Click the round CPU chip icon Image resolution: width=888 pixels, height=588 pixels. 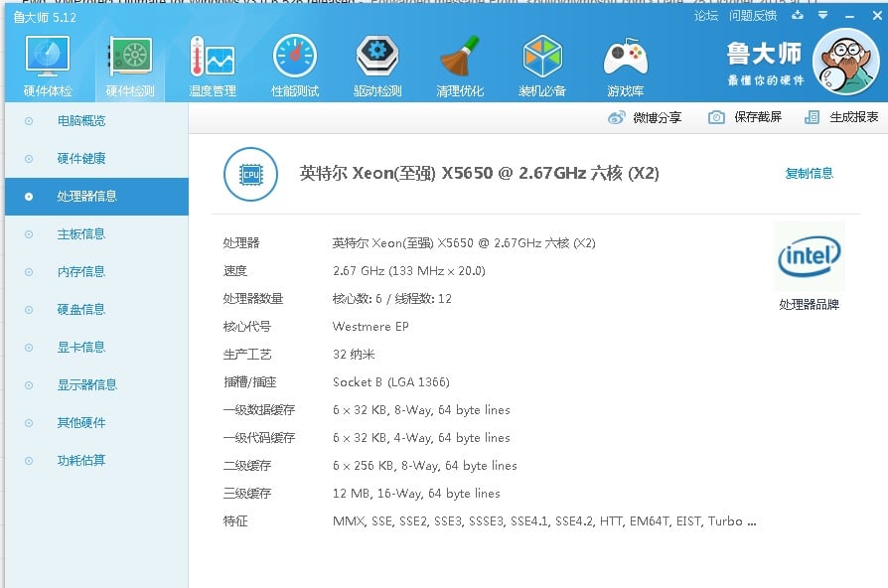tap(251, 175)
